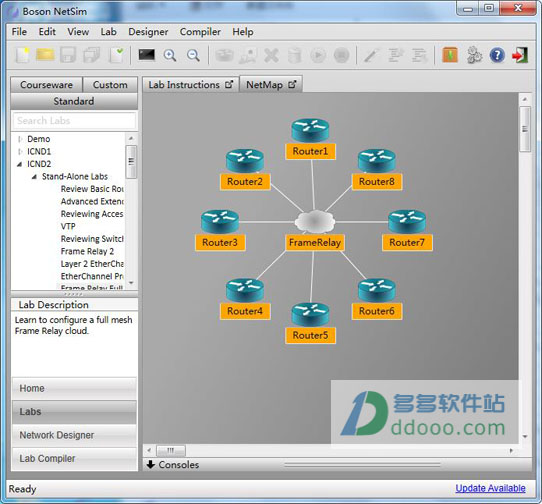The width and height of the screenshot is (542, 504).
Task: Open the Compiler menu
Action: coord(200,32)
